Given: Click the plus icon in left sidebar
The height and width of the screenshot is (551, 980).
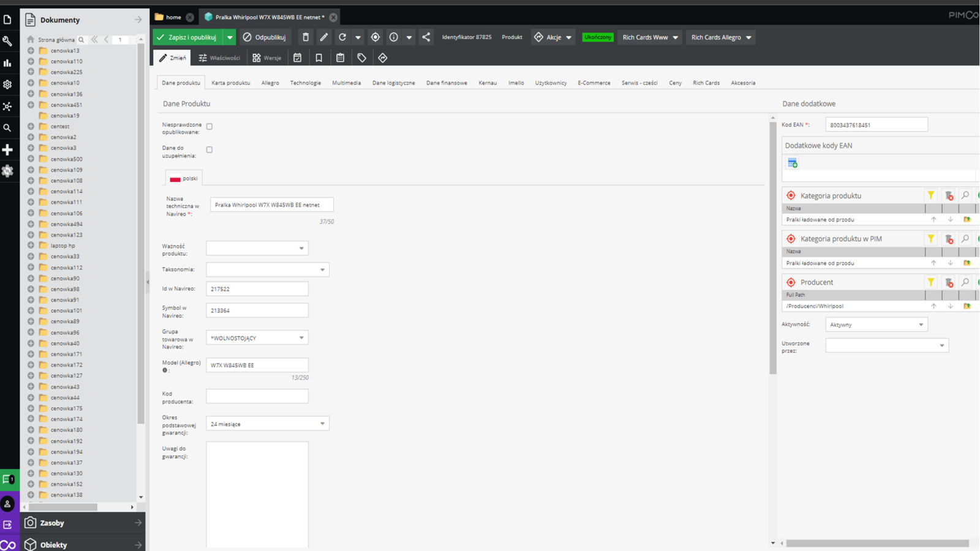Looking at the screenshot, I should [x=7, y=149].
